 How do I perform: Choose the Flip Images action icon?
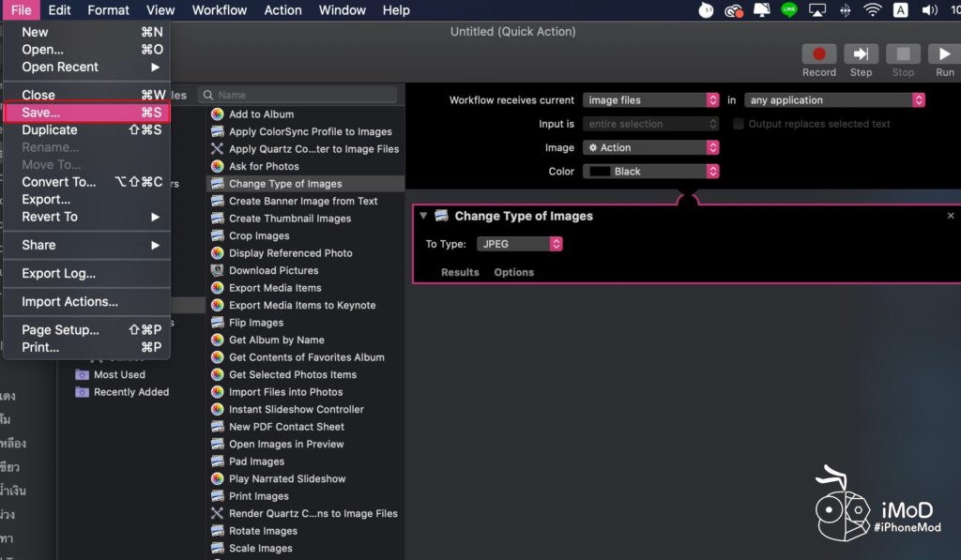218,323
